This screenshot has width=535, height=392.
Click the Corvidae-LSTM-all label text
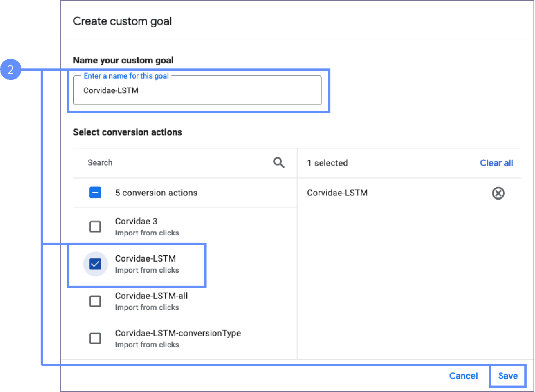pyautogui.click(x=151, y=296)
